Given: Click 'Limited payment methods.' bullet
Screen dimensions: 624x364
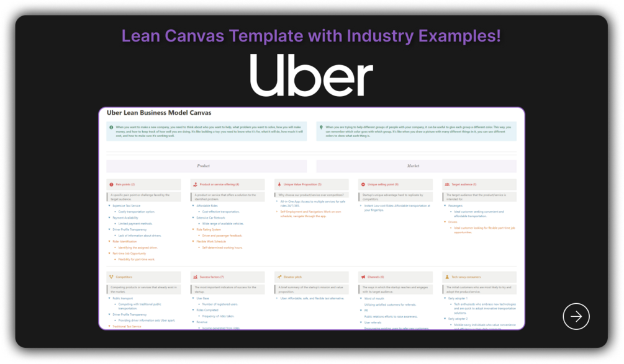Looking at the screenshot, I should tap(135, 224).
